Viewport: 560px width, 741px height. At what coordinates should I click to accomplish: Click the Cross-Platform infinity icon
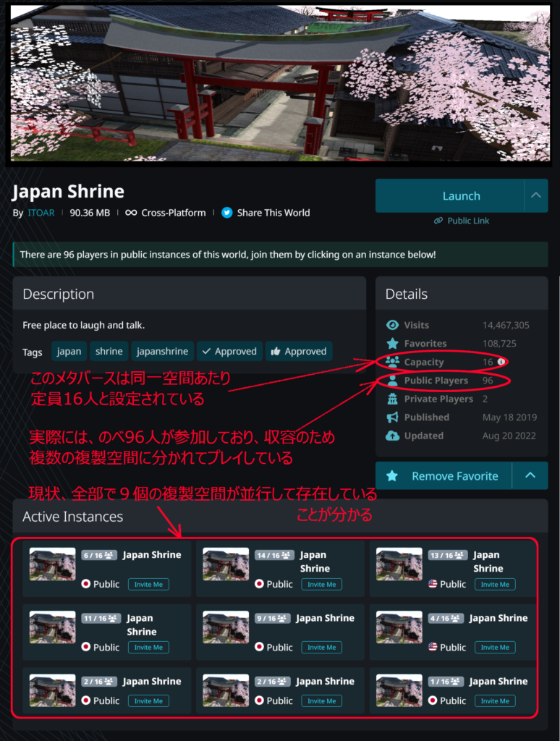(x=131, y=213)
